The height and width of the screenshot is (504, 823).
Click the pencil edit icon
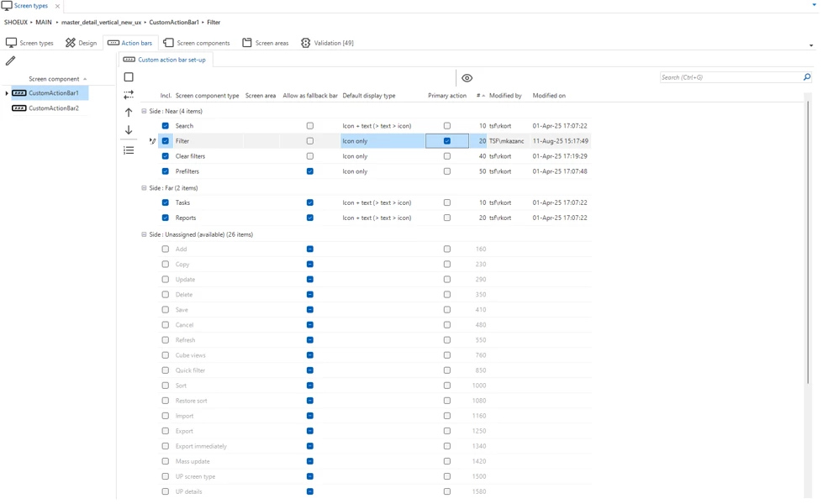(x=10, y=60)
